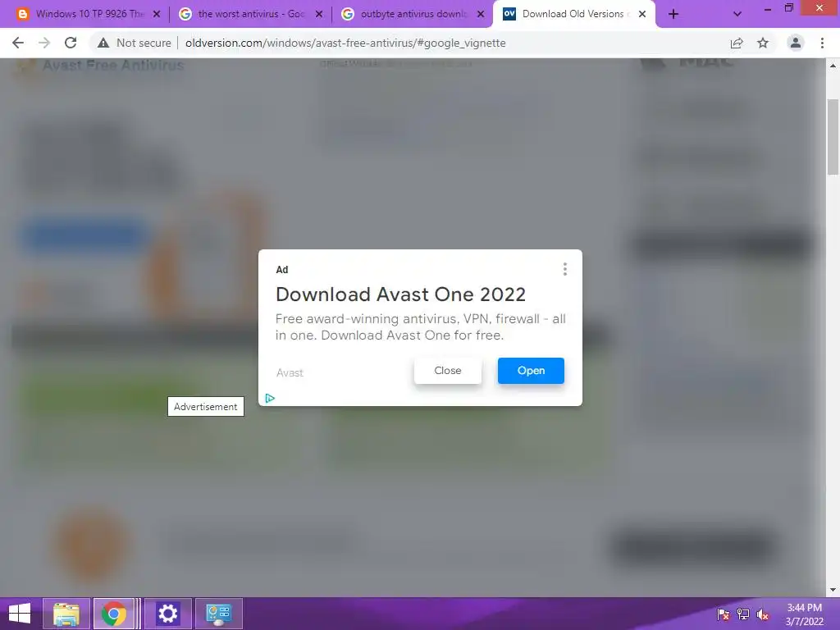Image resolution: width=840 pixels, height=630 pixels.
Task: Open the Chrome three-dot menu
Action: (x=822, y=43)
